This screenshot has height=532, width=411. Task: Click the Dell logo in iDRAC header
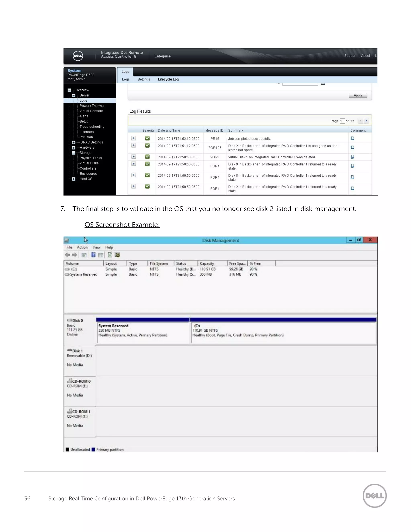(78, 56)
